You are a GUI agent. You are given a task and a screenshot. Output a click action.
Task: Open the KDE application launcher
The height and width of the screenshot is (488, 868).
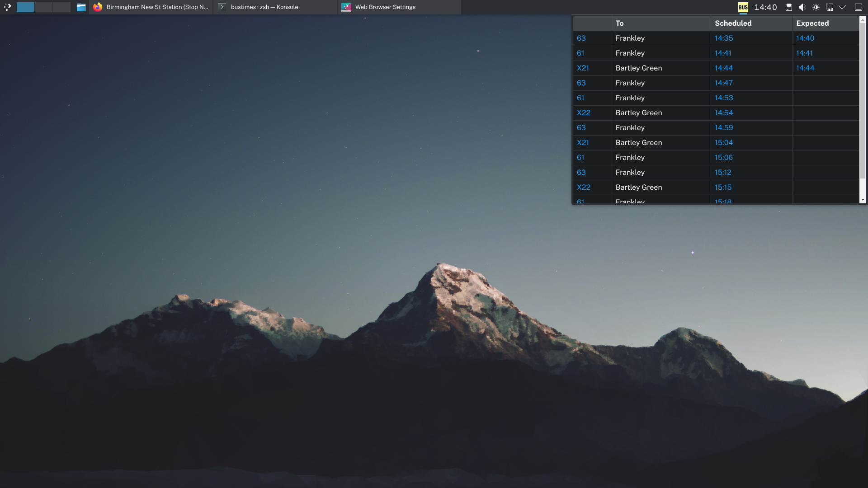[x=7, y=7]
